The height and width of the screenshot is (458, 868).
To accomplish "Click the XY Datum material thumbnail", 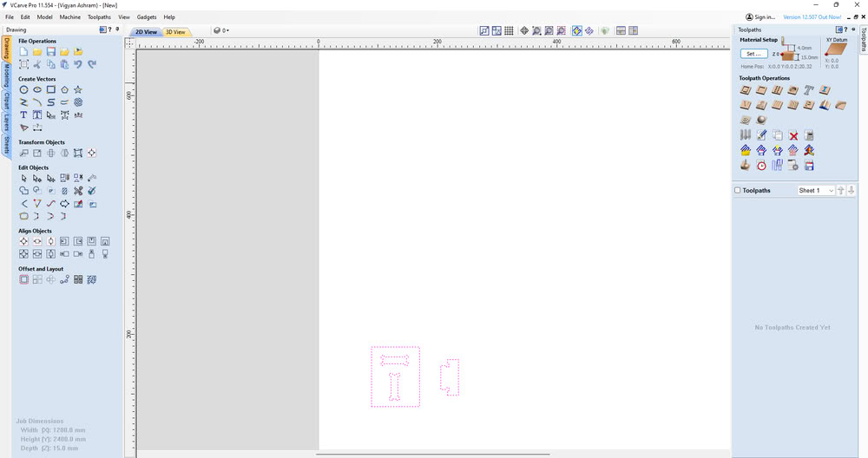I will 836,49.
